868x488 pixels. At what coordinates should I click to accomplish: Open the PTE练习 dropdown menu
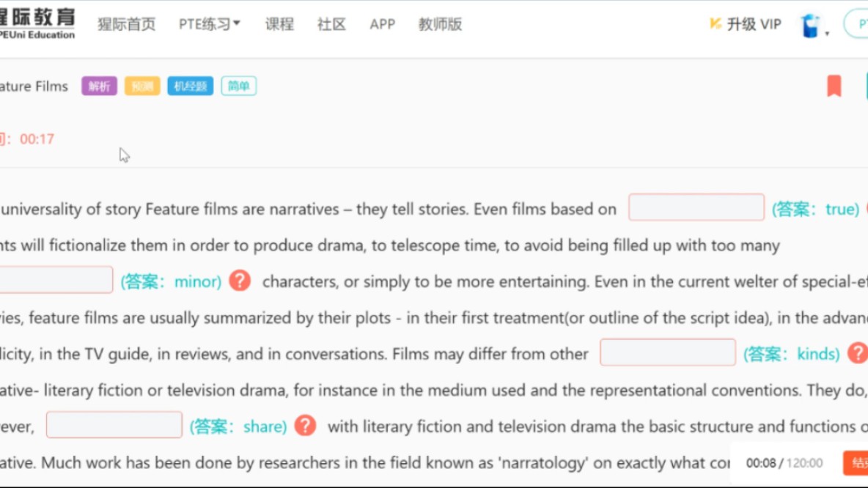pyautogui.click(x=209, y=24)
